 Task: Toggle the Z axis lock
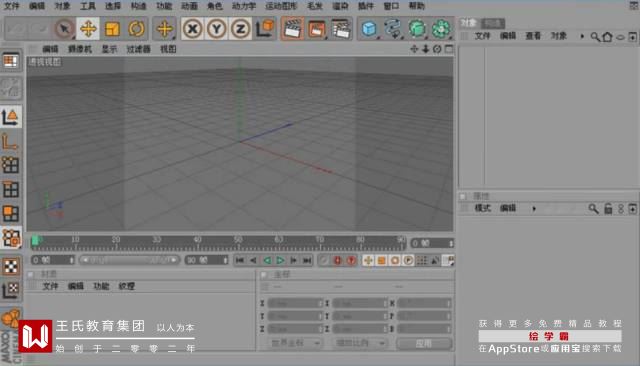(240, 29)
